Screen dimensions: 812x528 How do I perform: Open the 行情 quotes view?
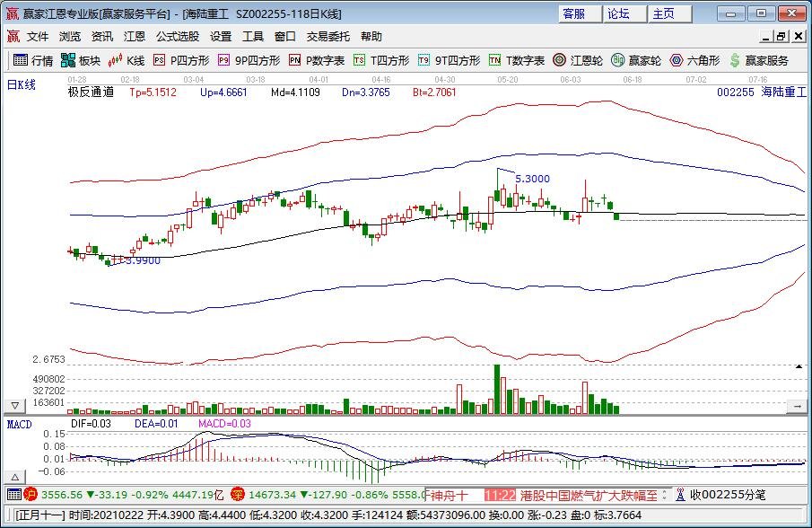pos(32,61)
